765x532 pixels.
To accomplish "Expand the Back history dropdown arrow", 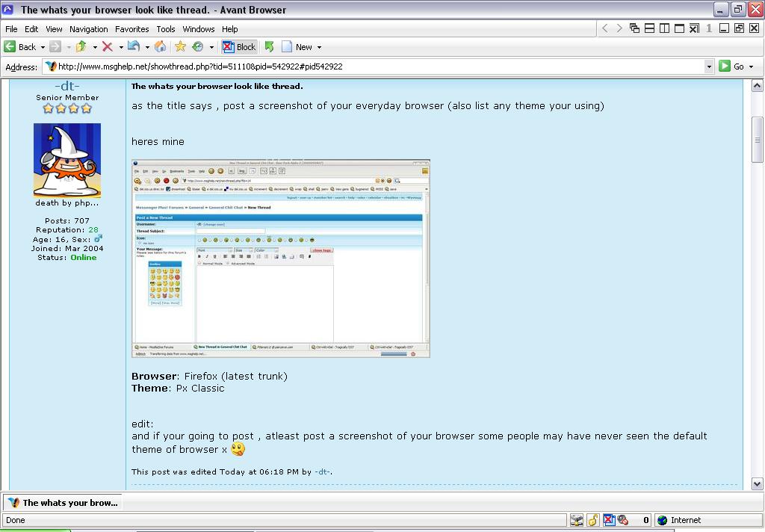I will (x=43, y=47).
